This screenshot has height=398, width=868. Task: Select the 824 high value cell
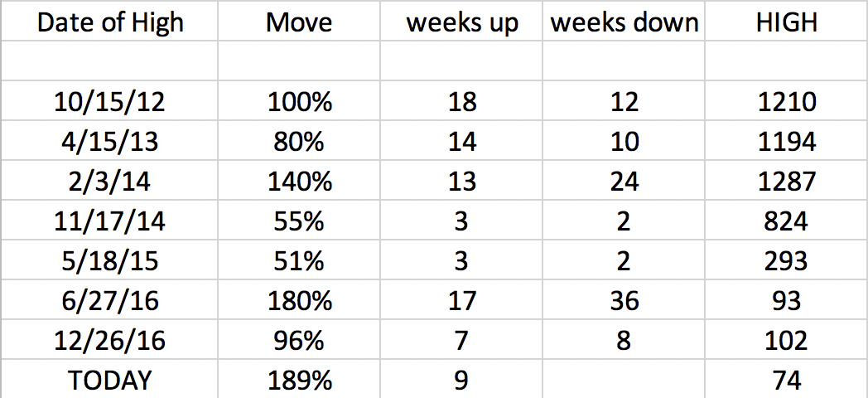coord(787,221)
